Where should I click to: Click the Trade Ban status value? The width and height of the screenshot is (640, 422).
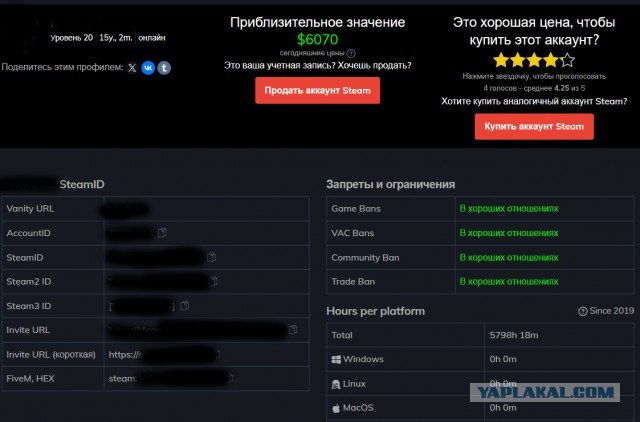509,282
